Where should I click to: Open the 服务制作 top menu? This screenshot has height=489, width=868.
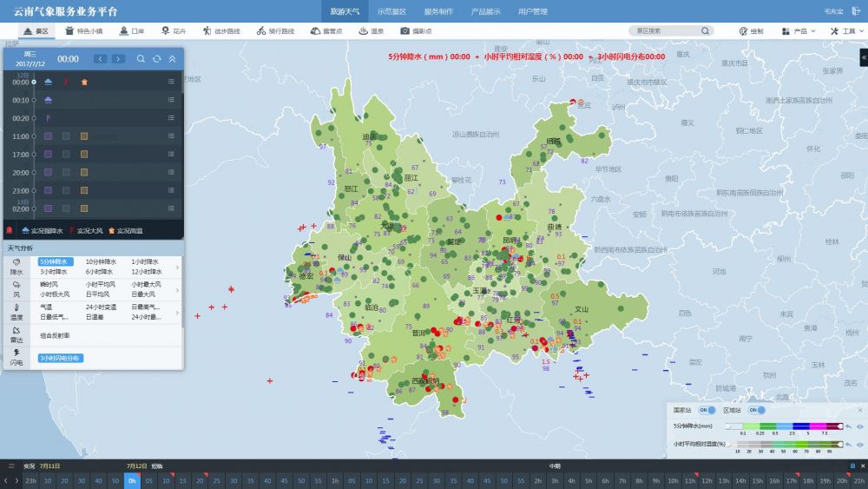point(438,12)
